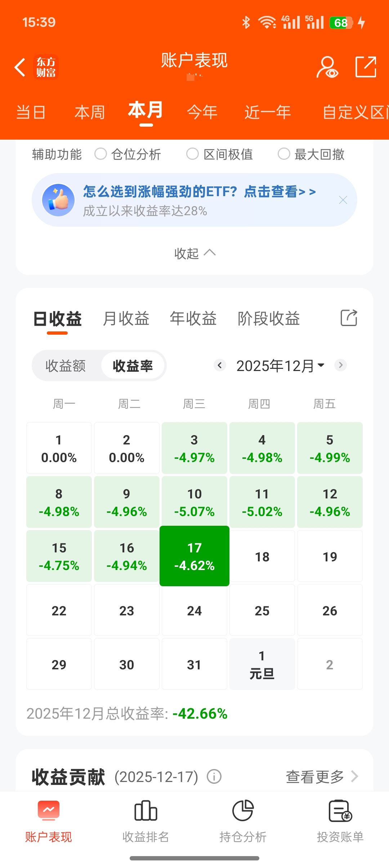Share the daily returns calendar card
The image size is (389, 868).
coord(349,318)
